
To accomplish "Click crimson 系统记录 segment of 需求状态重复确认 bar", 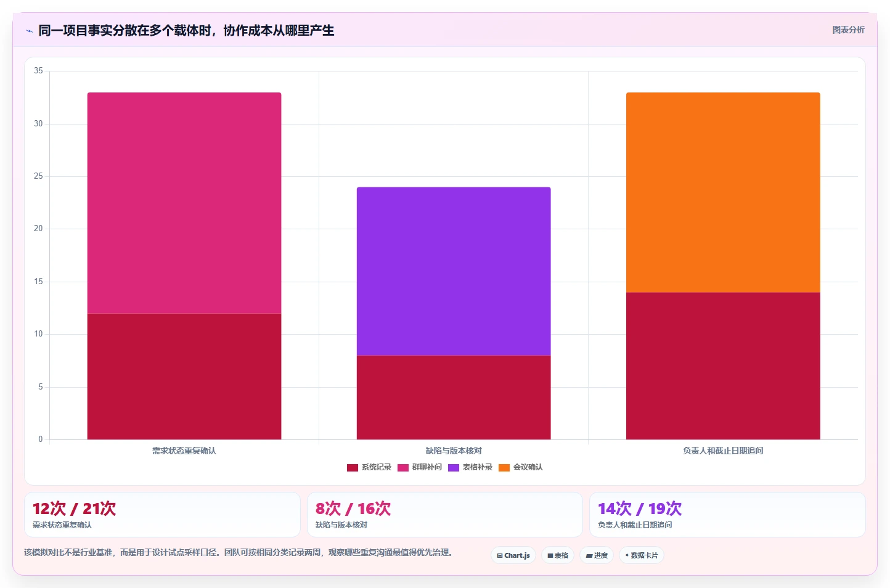I will click(x=184, y=377).
